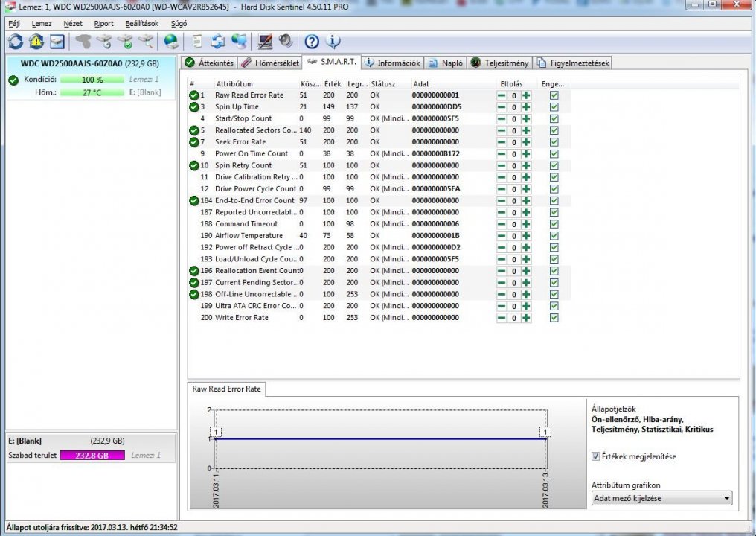
Task: Toggle enable checkbox for Airflow Temperature
Action: point(554,236)
